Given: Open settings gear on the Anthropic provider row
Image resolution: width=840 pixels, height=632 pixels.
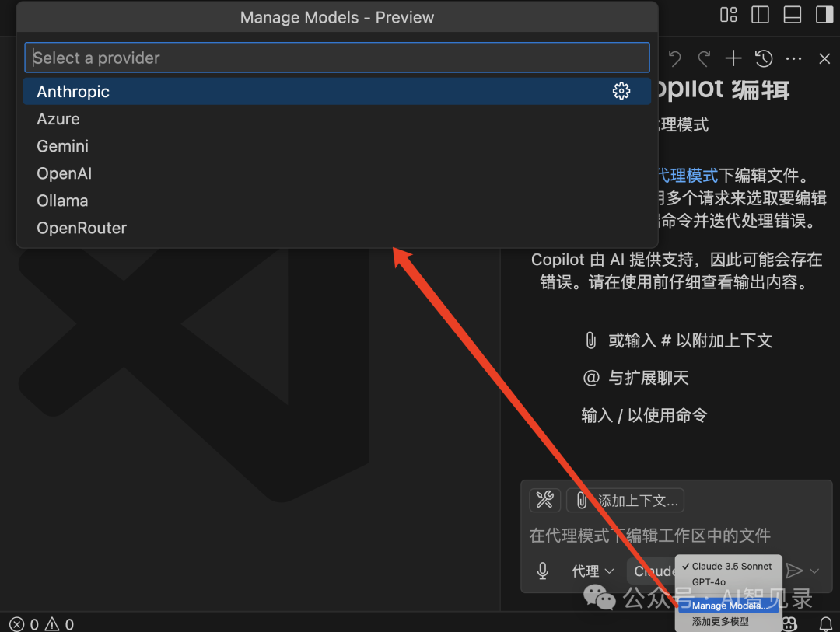Looking at the screenshot, I should point(621,91).
